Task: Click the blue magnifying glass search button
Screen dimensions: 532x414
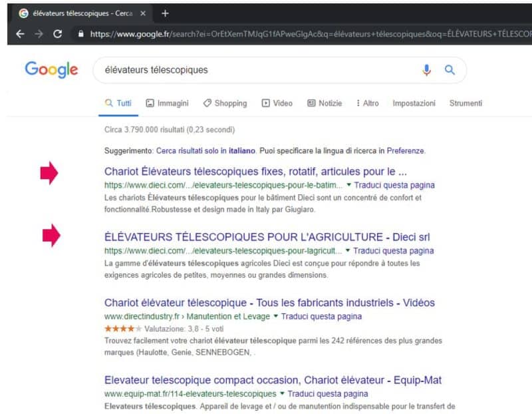Action: coord(450,69)
